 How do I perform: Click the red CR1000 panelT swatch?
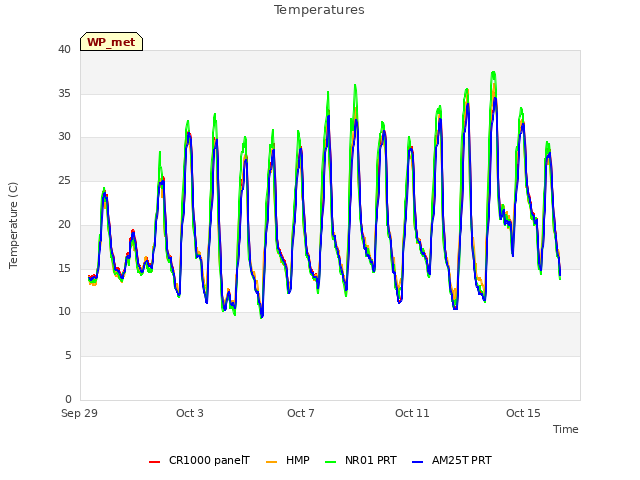154,462
